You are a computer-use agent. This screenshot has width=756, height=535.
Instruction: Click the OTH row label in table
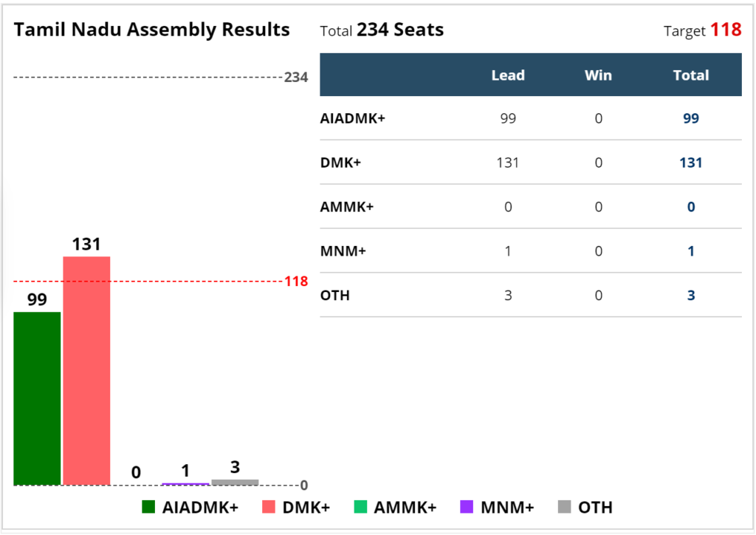click(334, 296)
